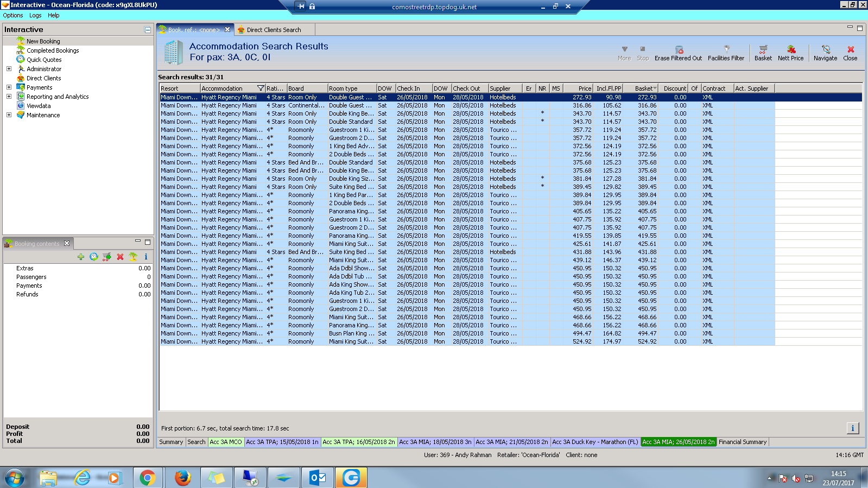Screen dimensions: 868x488
Task: Select the row priced 431.88
Action: pyautogui.click(x=510, y=252)
